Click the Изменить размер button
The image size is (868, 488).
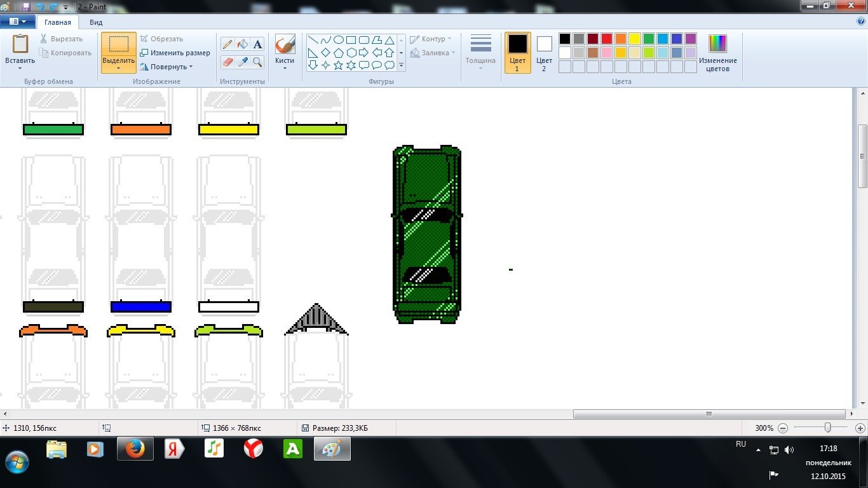(175, 53)
